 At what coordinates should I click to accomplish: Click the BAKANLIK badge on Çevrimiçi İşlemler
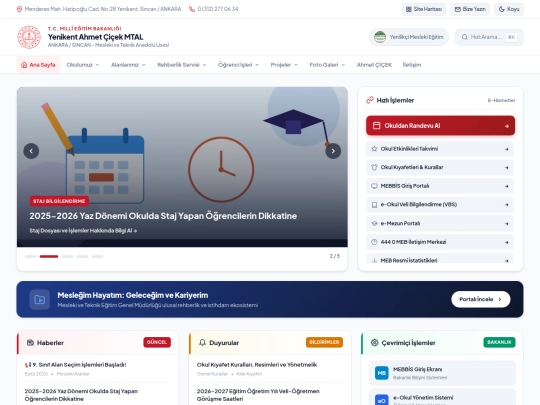click(x=499, y=342)
